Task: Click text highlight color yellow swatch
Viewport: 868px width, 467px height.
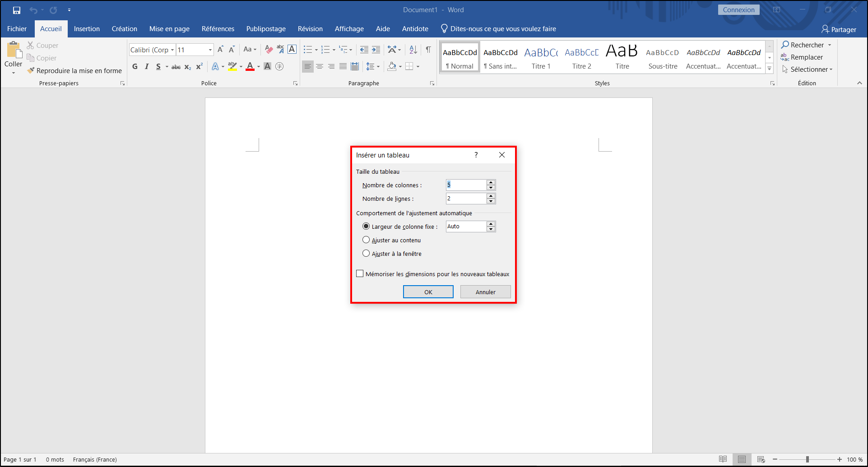Action: pos(232,66)
